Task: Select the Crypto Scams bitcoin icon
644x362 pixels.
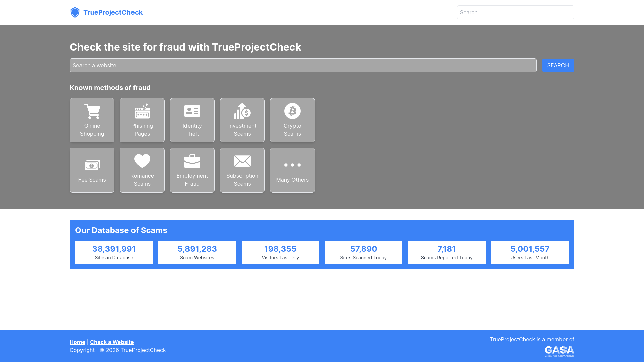Action: click(x=292, y=111)
